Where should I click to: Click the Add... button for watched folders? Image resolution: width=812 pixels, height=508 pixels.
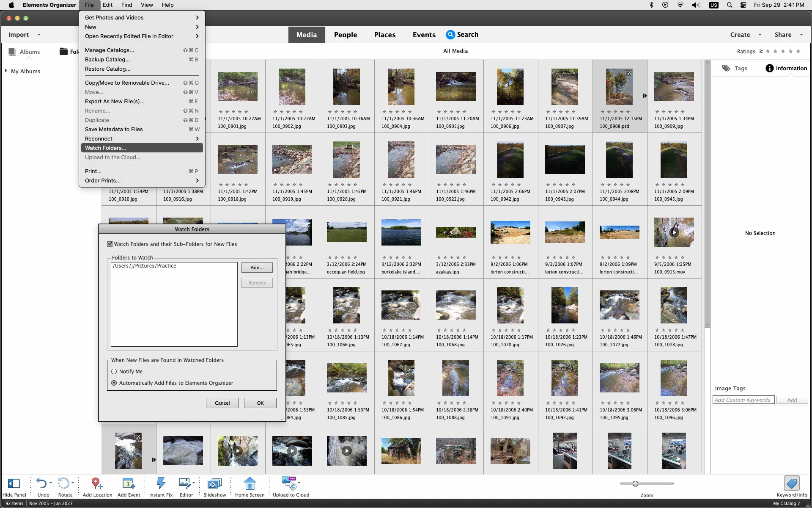[257, 268]
